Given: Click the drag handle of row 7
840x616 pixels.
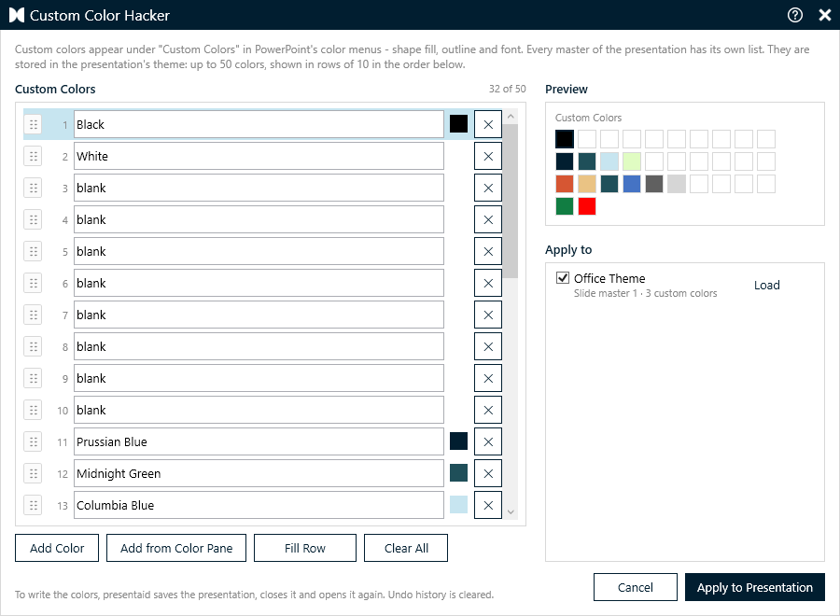Looking at the screenshot, I should coord(34,315).
